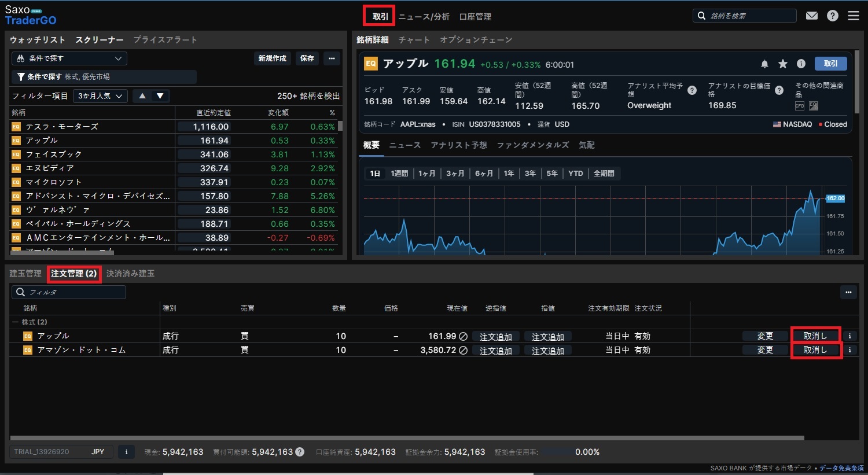Switch to ウォッチリスト tab

(38, 40)
